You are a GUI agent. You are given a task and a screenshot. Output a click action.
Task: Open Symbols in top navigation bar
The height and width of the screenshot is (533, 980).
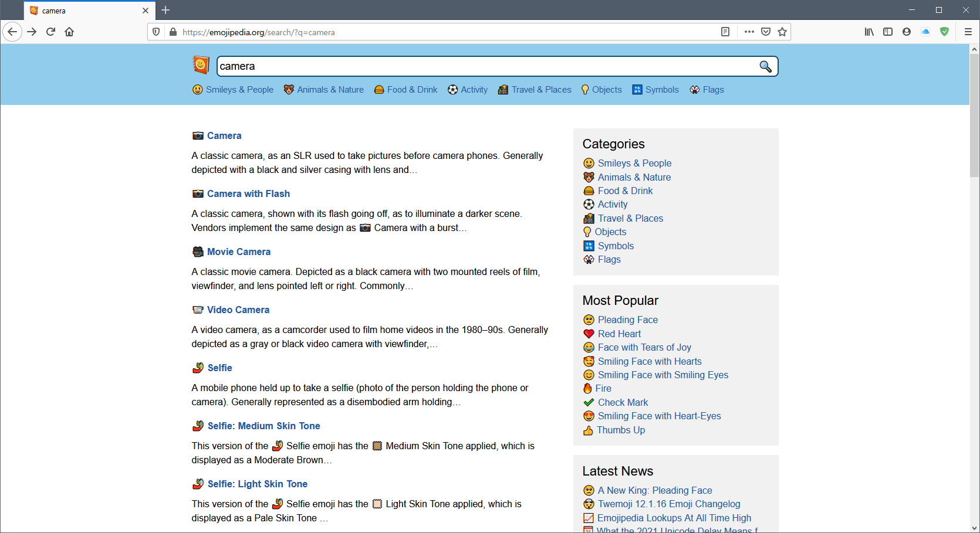[655, 90]
